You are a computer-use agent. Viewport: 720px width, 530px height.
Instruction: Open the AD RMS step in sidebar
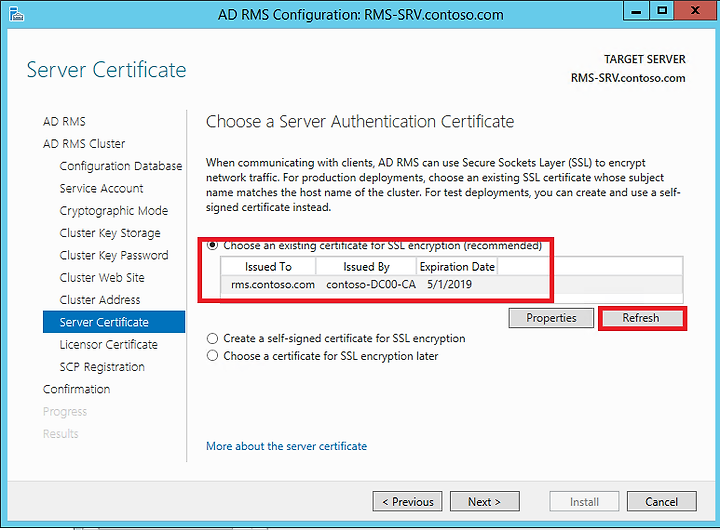[64, 122]
